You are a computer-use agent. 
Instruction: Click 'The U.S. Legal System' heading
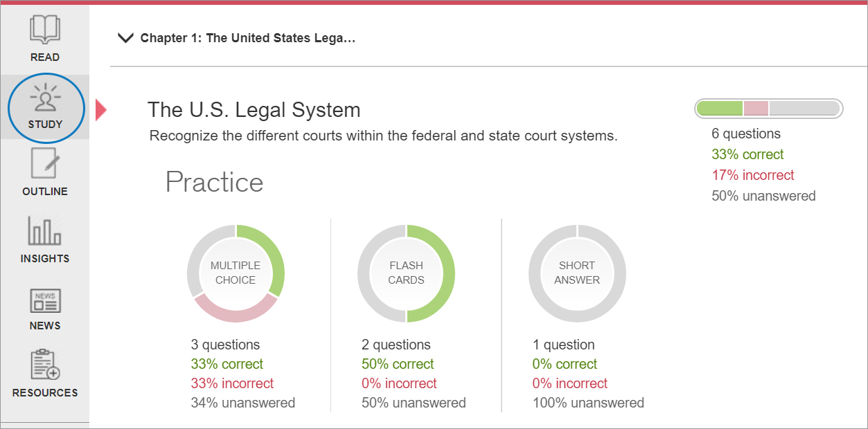coord(254,110)
